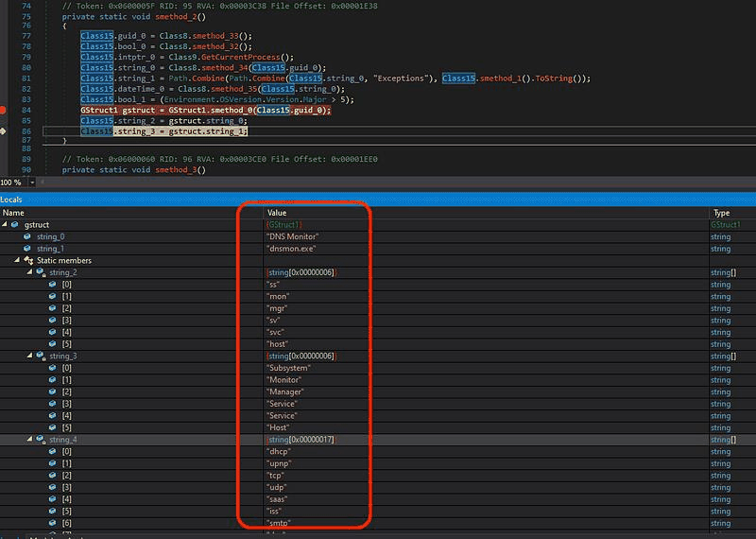Image resolution: width=756 pixels, height=539 pixels.
Task: Click the string_3 static field icon
Action: (x=41, y=356)
